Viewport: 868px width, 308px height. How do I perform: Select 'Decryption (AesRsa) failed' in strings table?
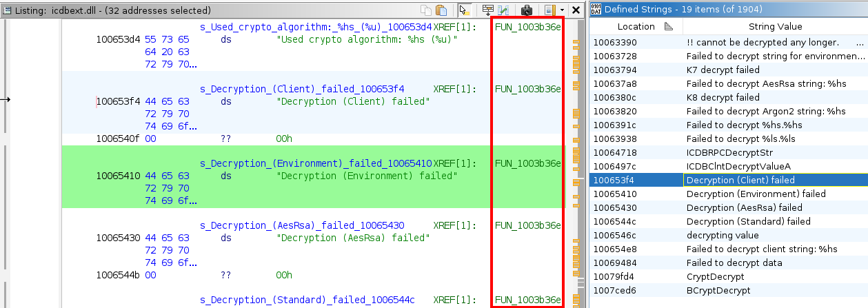[728, 207]
